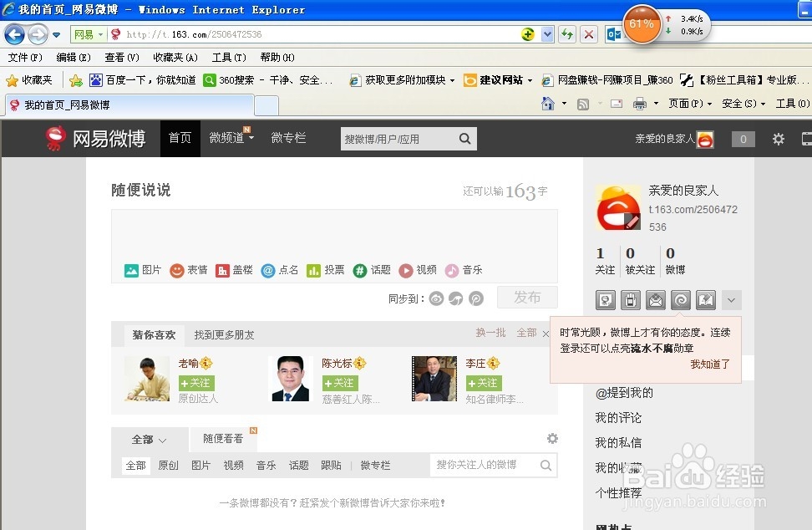This screenshot has height=530, width=812.
Task: Filter feed by 原创
Action: (x=168, y=466)
